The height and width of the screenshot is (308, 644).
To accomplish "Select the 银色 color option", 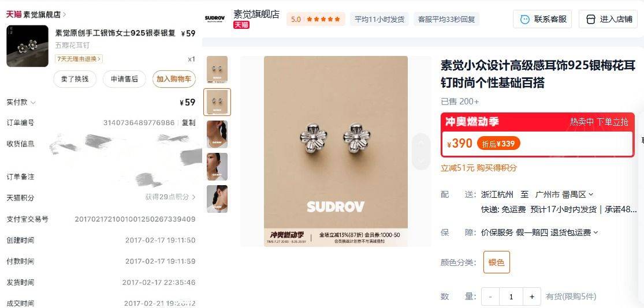I will pos(497,262).
